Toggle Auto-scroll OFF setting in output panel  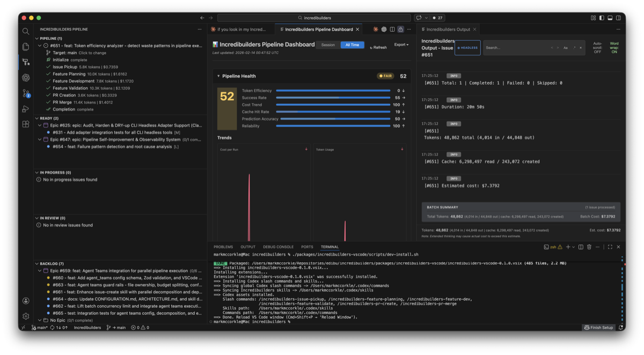(x=597, y=47)
